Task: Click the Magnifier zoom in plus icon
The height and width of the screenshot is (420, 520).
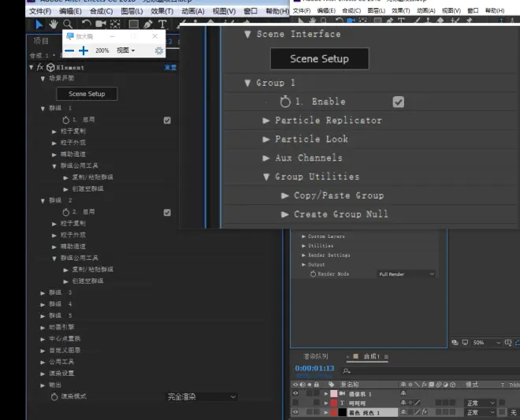Action: click(x=84, y=50)
